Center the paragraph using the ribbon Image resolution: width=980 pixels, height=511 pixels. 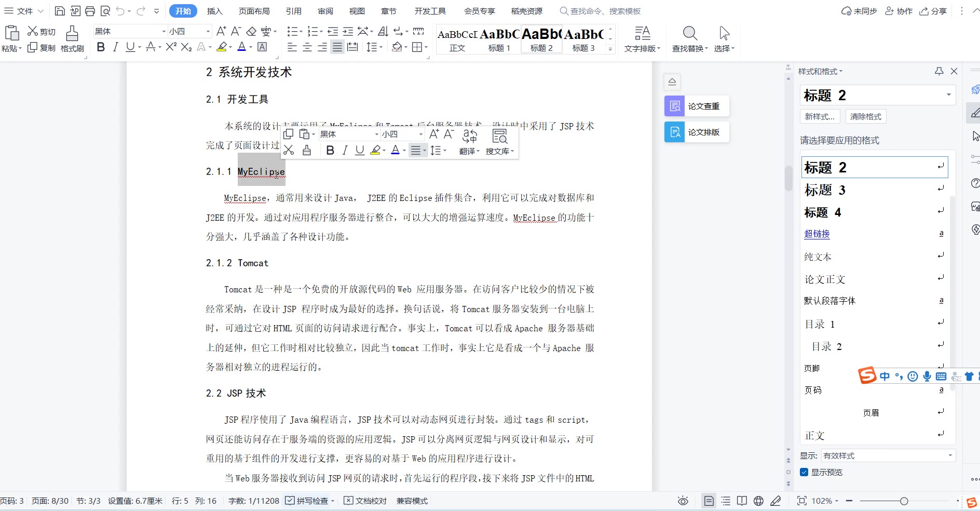(x=307, y=47)
